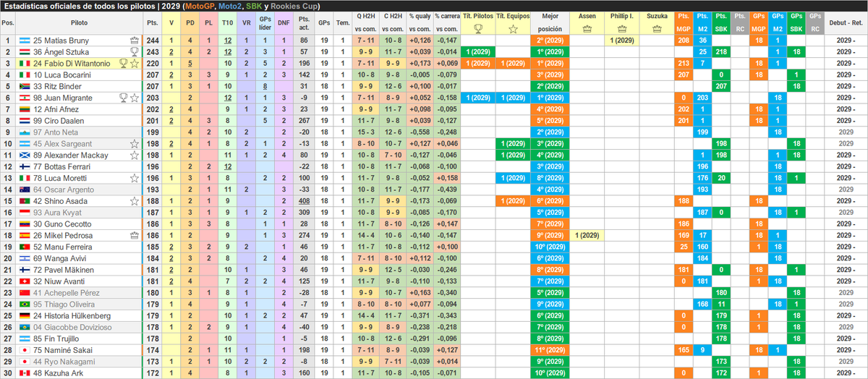
Task: Click the South Africa flag beside Ritz Binder
Action: coord(24,86)
